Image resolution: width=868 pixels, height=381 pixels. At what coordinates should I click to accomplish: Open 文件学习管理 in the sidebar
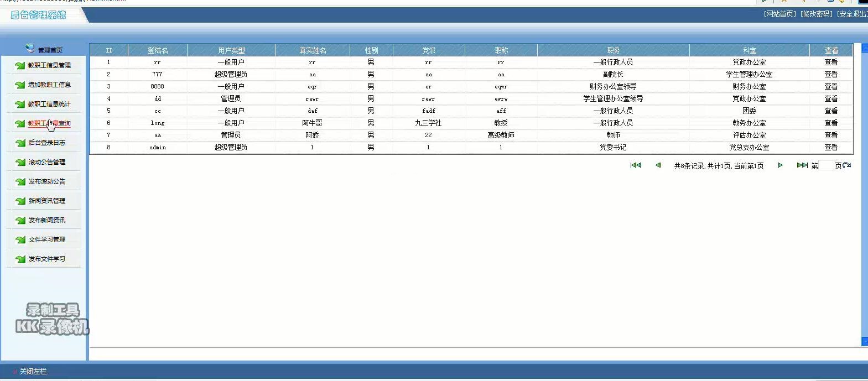[x=47, y=239]
